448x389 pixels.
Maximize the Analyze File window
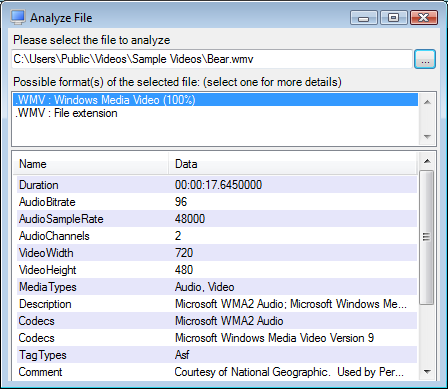(394, 17)
